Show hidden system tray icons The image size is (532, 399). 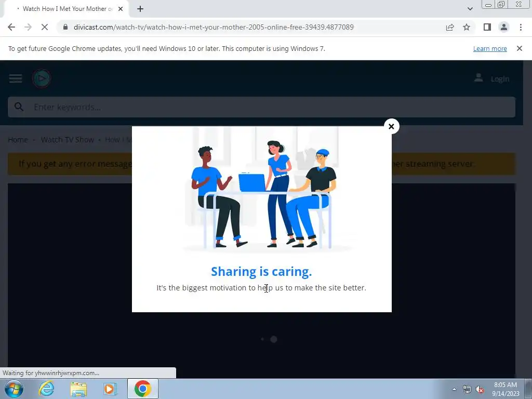[454, 389]
